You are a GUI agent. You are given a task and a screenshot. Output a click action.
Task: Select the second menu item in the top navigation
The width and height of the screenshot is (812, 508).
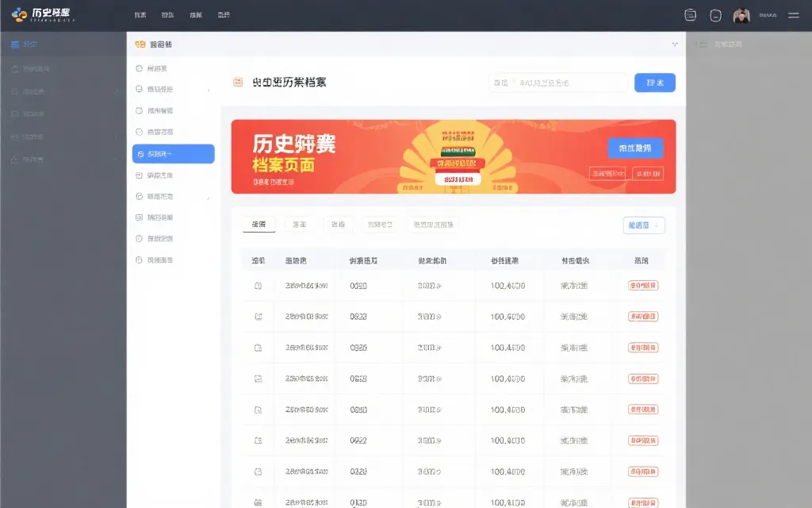point(167,14)
